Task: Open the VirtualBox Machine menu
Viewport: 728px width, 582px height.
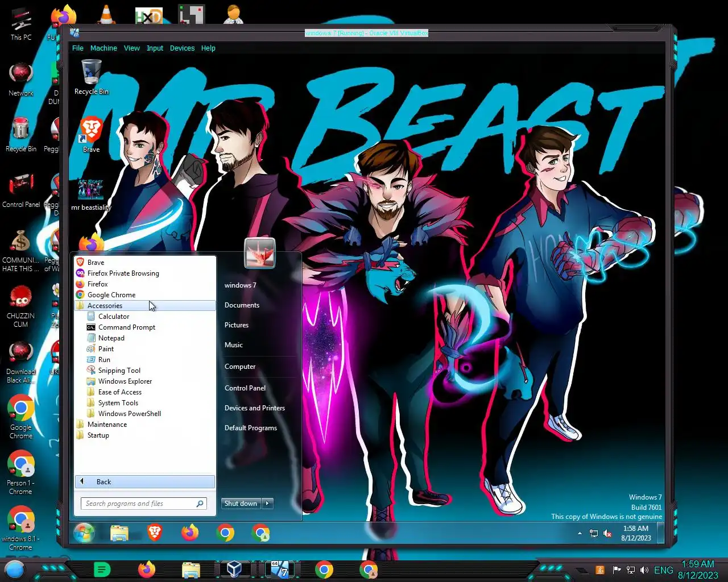Action: click(x=104, y=48)
